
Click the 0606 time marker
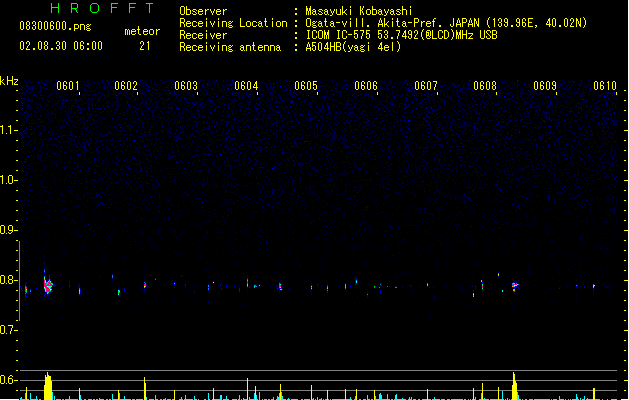pos(366,86)
